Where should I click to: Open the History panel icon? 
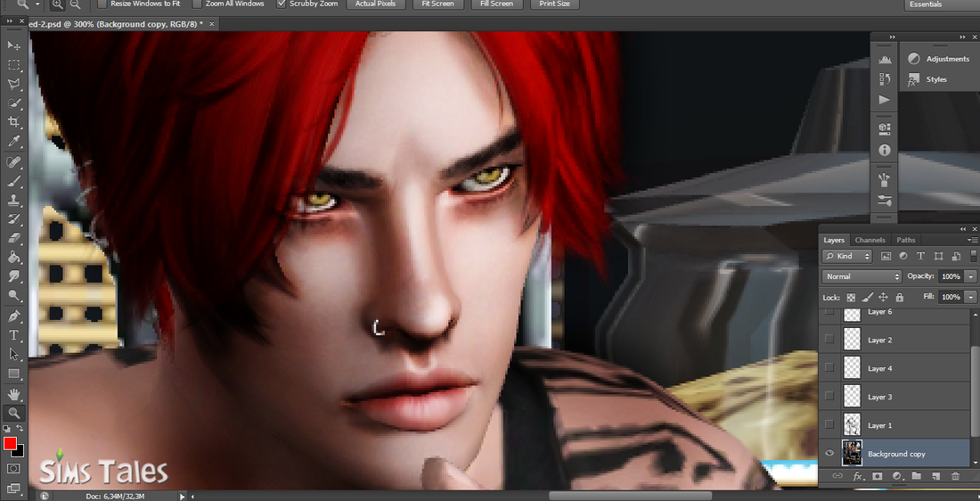click(885, 79)
